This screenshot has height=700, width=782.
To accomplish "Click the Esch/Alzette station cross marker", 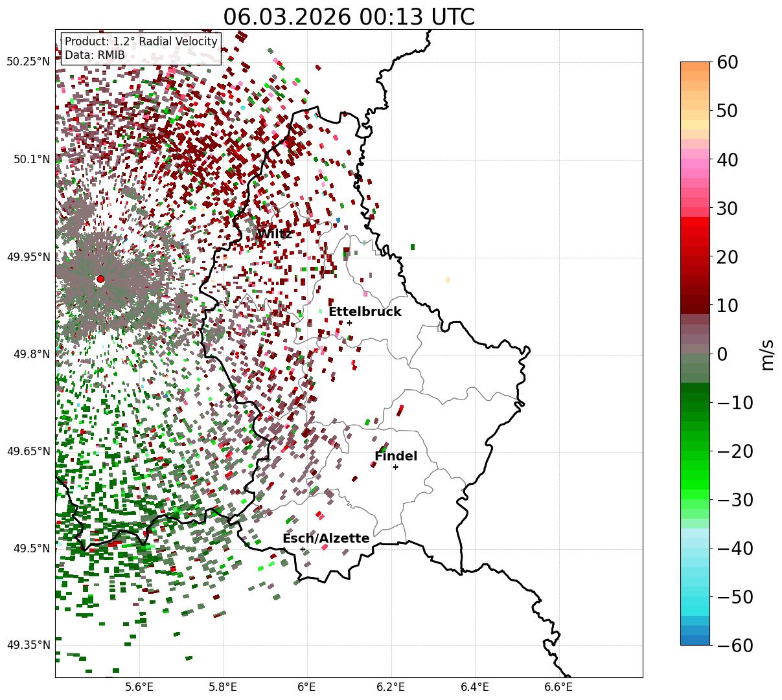I will pyautogui.click(x=303, y=549).
